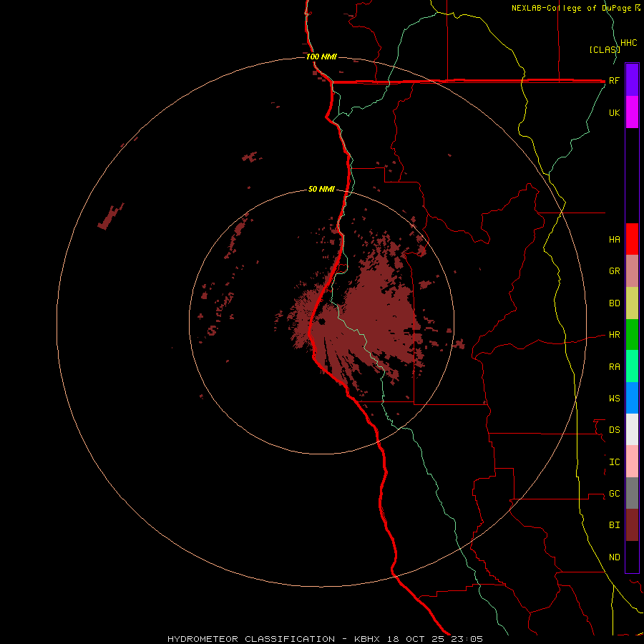
Task: Click the IC legend label
Action: 614,462
